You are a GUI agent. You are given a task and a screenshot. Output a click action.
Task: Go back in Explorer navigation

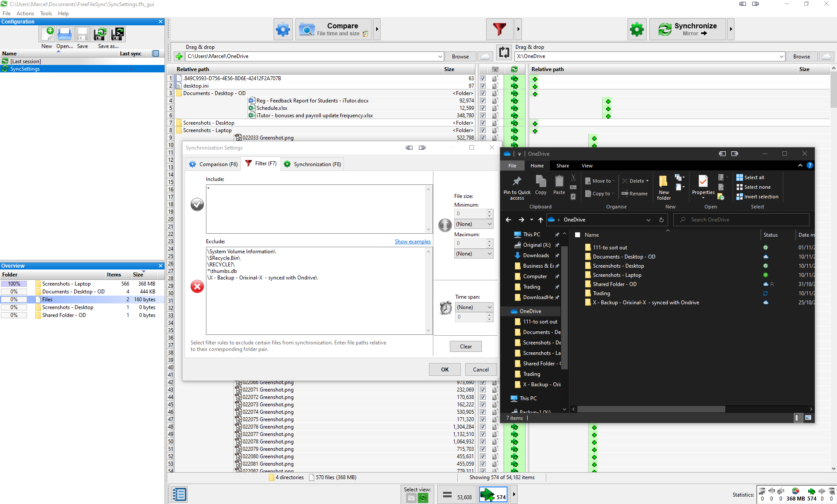pos(508,220)
